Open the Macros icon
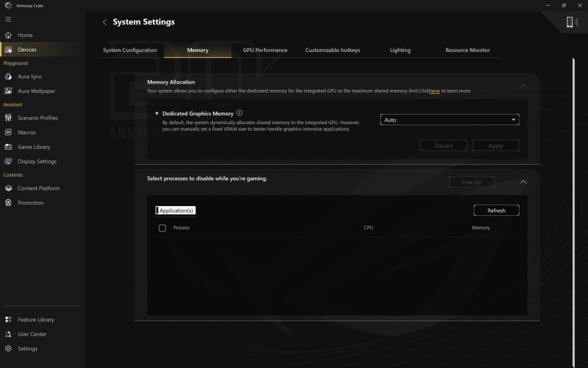 coord(8,132)
